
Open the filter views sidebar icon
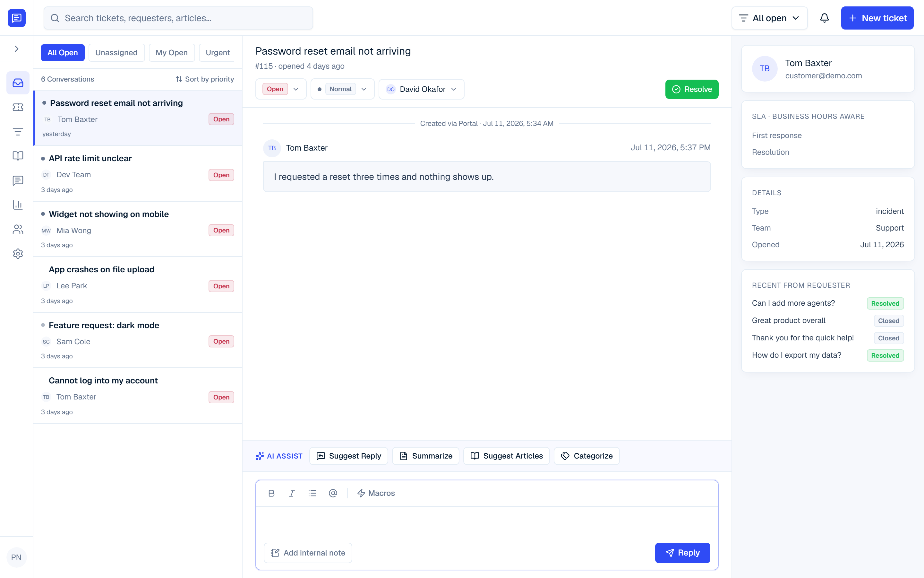coord(18,132)
